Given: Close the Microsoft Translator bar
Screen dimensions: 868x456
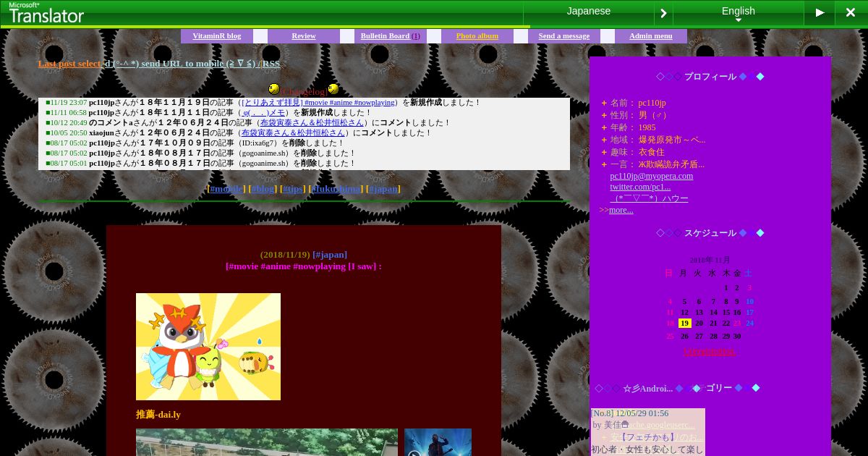Looking at the screenshot, I should click(x=851, y=12).
